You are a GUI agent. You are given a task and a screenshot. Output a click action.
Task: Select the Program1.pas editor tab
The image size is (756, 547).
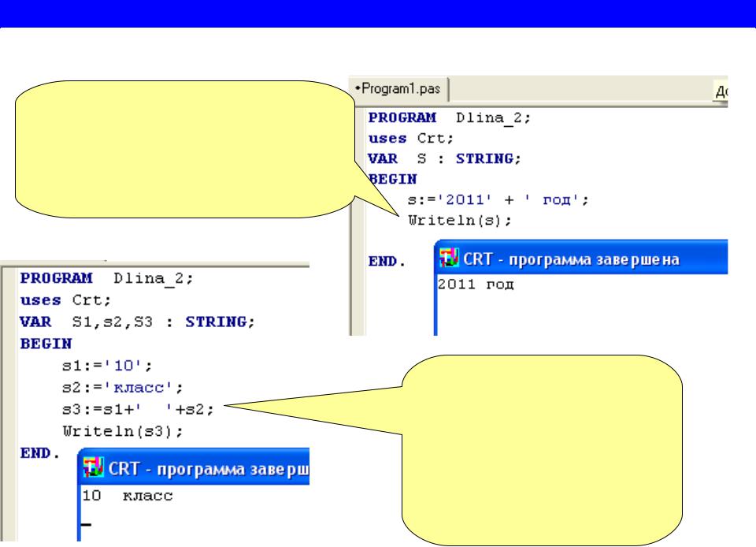coord(398,89)
